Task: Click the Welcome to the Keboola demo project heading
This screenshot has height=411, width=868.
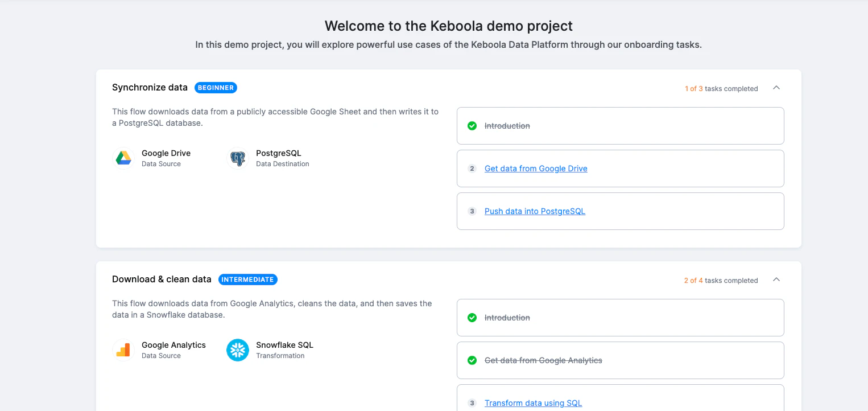Action: (448, 26)
